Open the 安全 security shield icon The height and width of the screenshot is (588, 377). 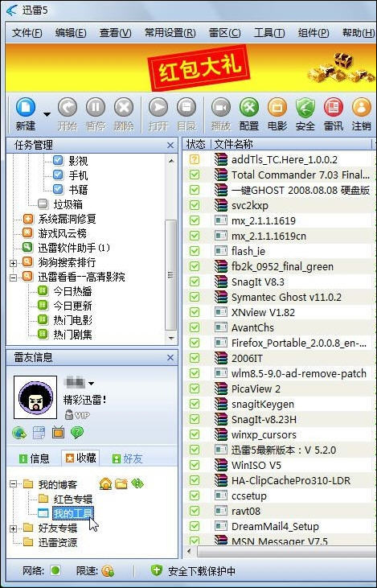click(x=305, y=108)
